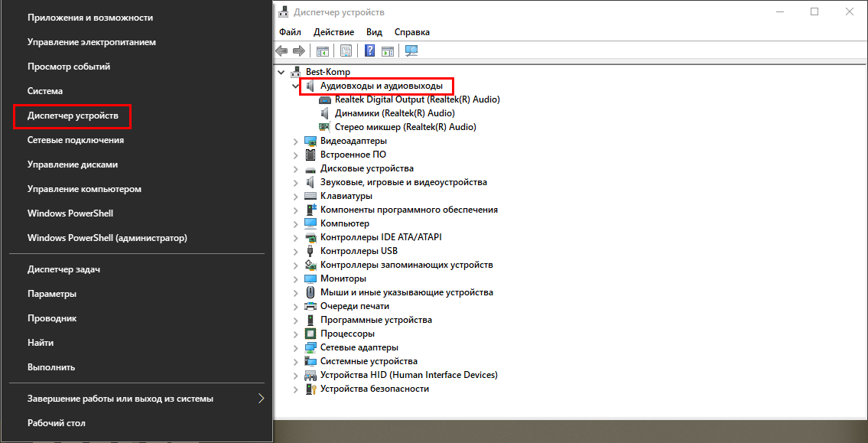Open Windows PowerShell (администратор) from menu
The image size is (868, 443).
(x=107, y=238)
